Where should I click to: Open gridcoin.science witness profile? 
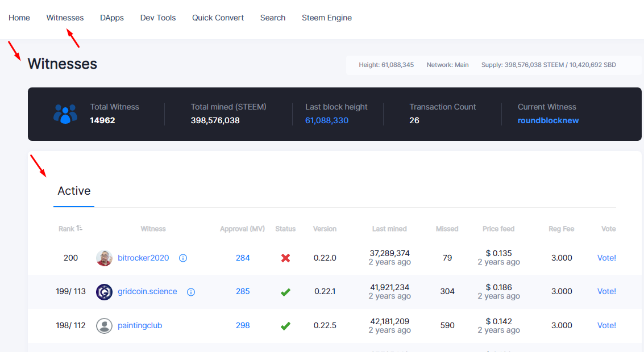click(x=147, y=291)
